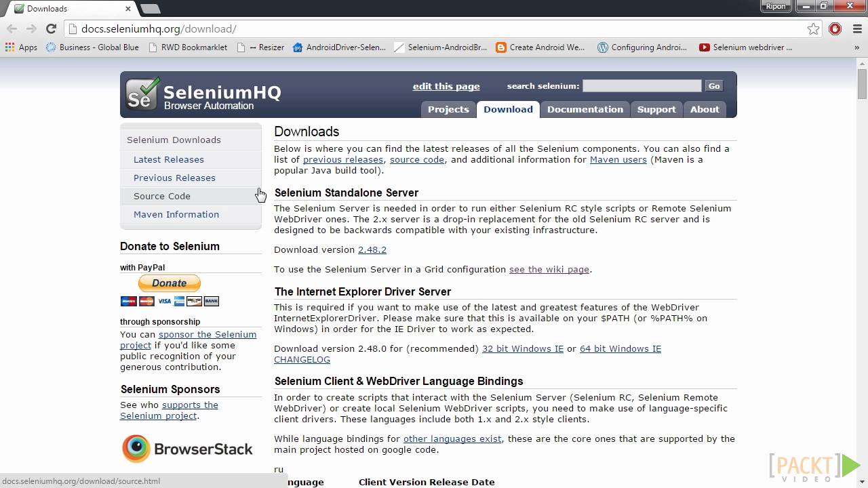Click the address bar URL

point(159,28)
